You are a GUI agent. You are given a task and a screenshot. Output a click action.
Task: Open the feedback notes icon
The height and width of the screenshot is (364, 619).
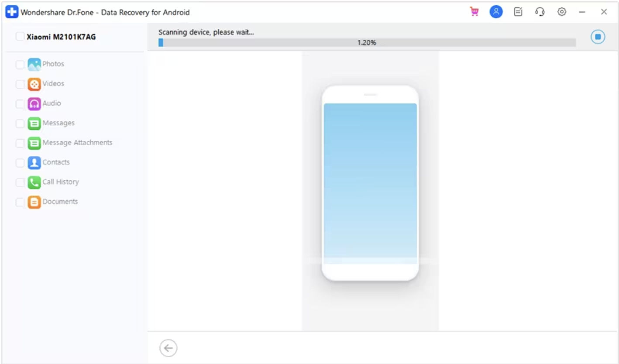point(518,12)
